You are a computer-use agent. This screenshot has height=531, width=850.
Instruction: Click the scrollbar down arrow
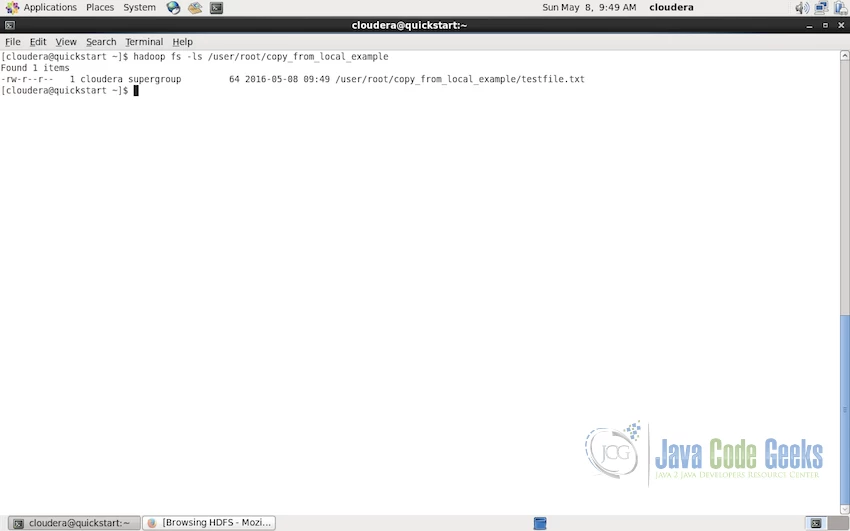point(845,509)
